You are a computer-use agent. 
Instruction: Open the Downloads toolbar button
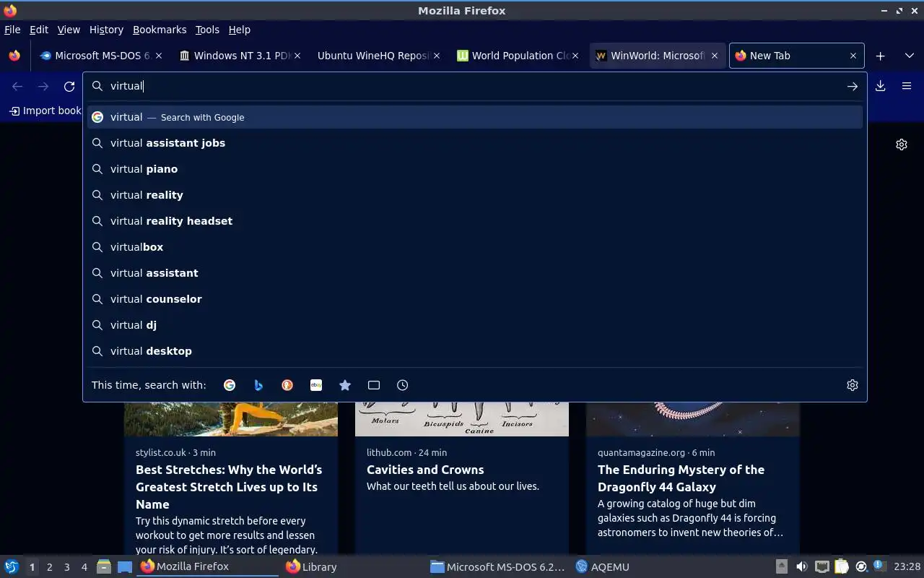point(881,86)
